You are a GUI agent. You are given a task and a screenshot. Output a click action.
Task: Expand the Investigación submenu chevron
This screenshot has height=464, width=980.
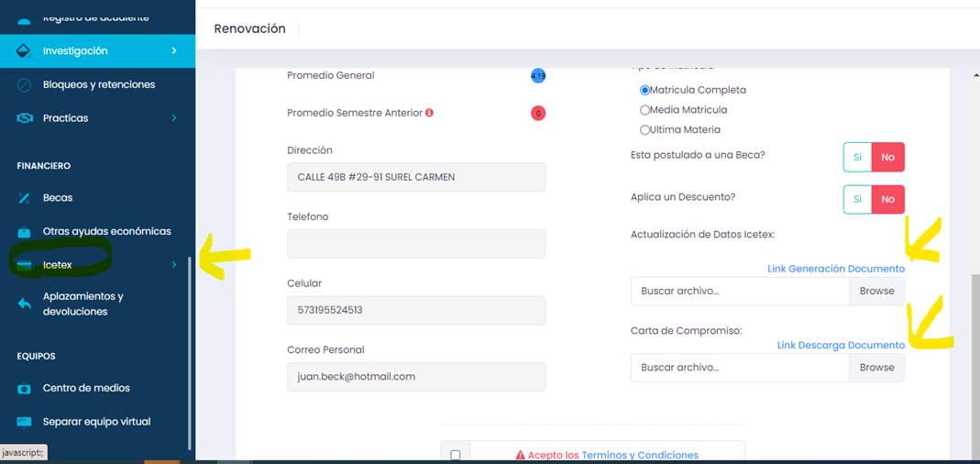(x=174, y=51)
